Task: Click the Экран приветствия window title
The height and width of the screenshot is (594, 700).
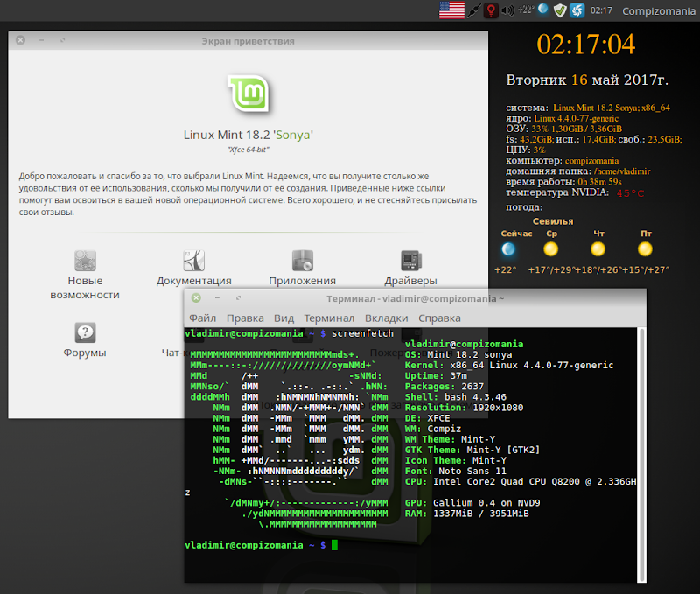Action: coord(248,41)
